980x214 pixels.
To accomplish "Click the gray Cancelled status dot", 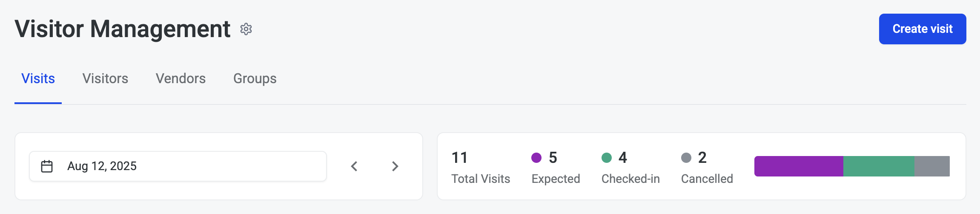I will 686,158.
